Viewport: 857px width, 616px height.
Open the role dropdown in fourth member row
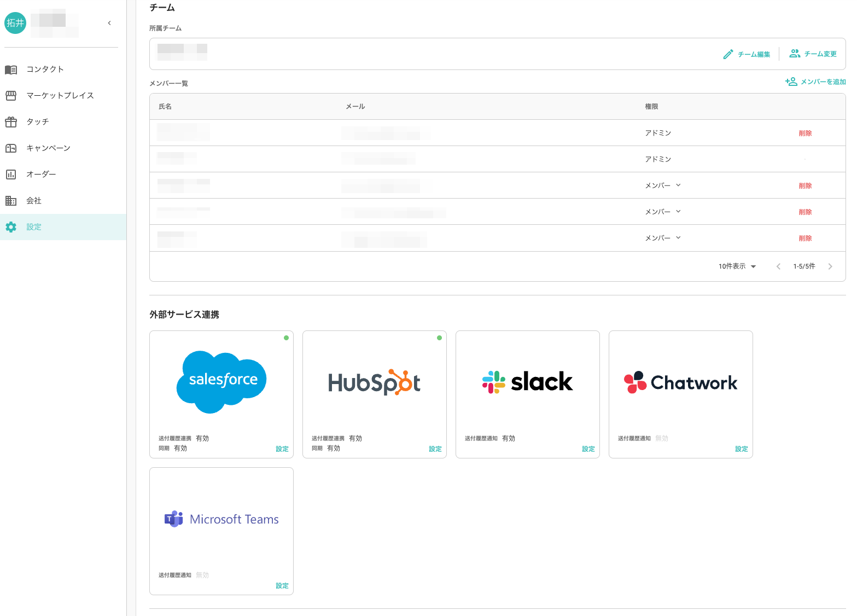click(663, 212)
